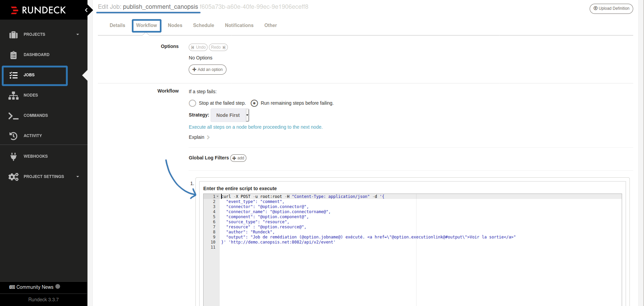This screenshot has width=644, height=306.
Task: Open the Commands sidebar item
Action: pyautogui.click(x=44, y=116)
